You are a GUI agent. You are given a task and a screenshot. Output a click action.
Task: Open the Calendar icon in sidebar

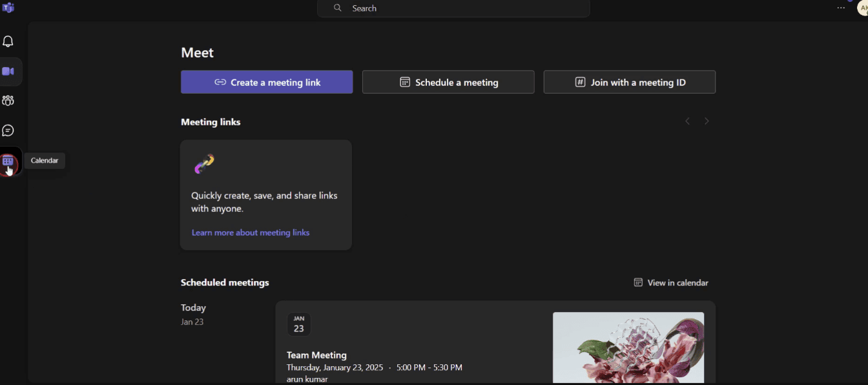[x=8, y=161]
